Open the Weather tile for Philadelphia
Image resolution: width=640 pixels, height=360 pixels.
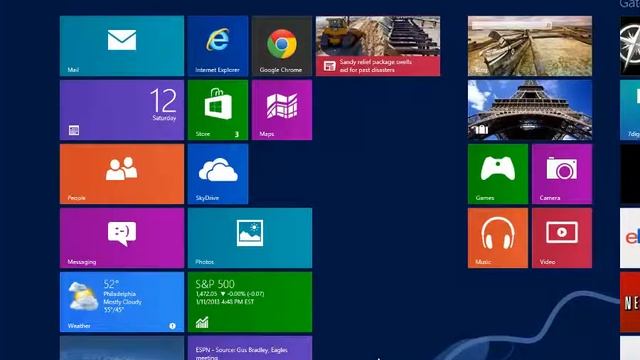[122, 302]
